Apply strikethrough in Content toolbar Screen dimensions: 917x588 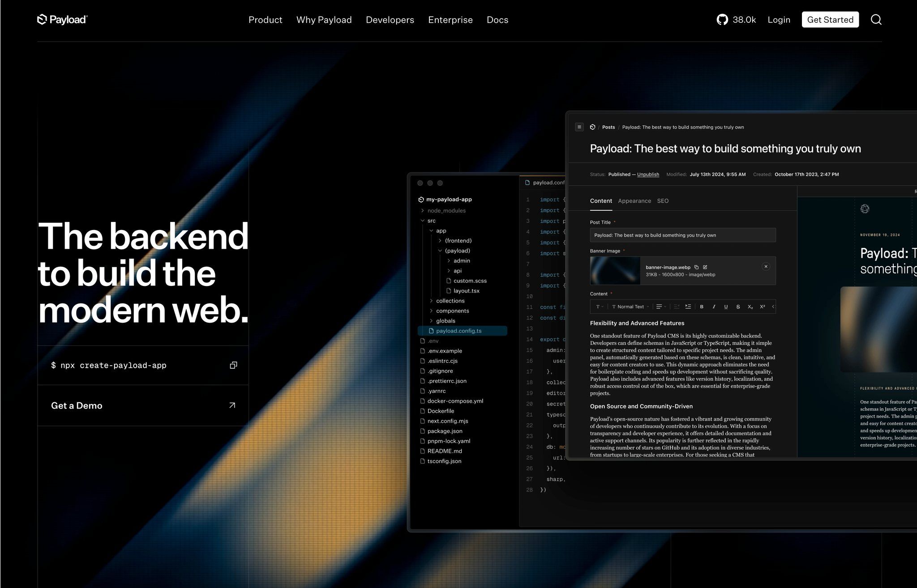(738, 307)
